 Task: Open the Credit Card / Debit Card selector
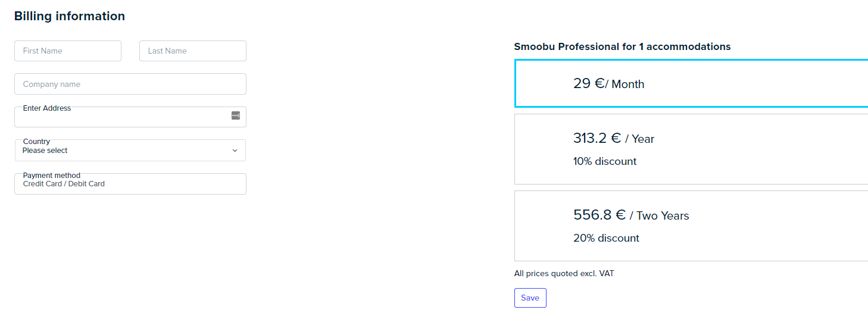[x=130, y=184]
